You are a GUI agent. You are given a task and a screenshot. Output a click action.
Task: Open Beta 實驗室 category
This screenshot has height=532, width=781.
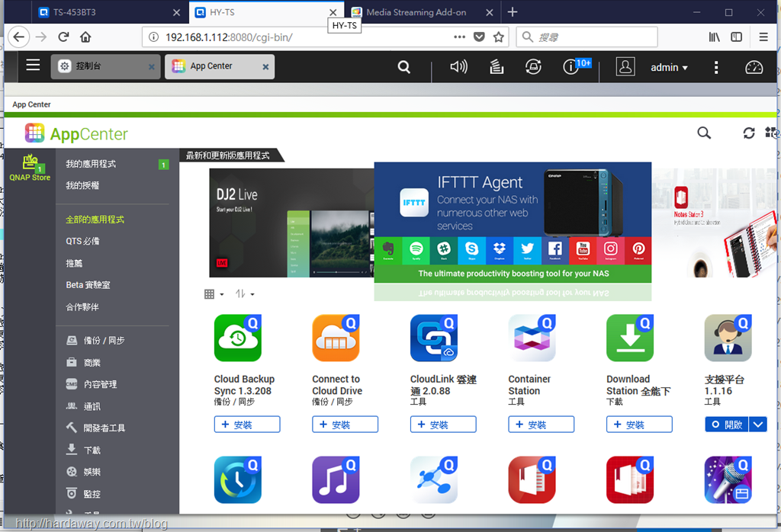(x=88, y=285)
